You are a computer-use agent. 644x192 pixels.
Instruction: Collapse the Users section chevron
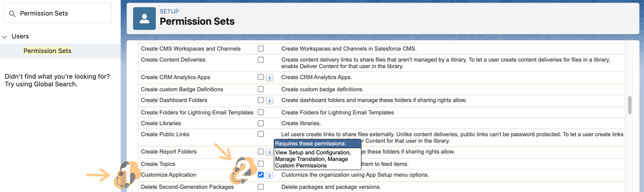[5, 37]
